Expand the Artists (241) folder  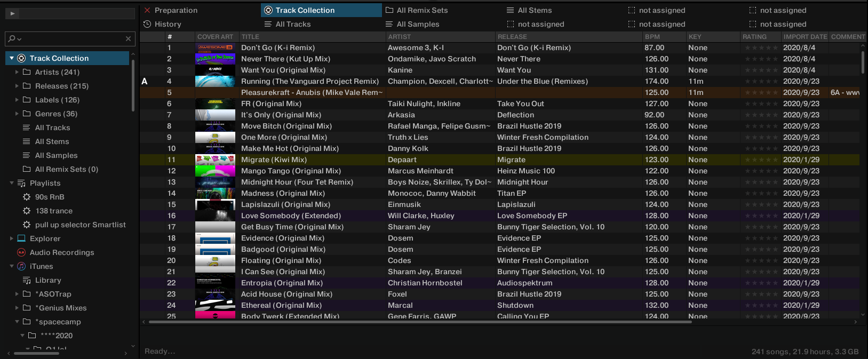point(17,72)
